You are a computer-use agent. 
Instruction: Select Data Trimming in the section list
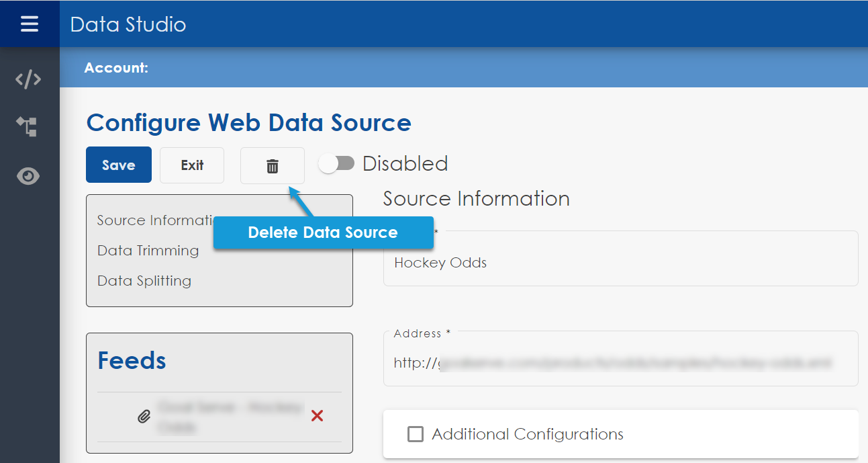click(148, 251)
